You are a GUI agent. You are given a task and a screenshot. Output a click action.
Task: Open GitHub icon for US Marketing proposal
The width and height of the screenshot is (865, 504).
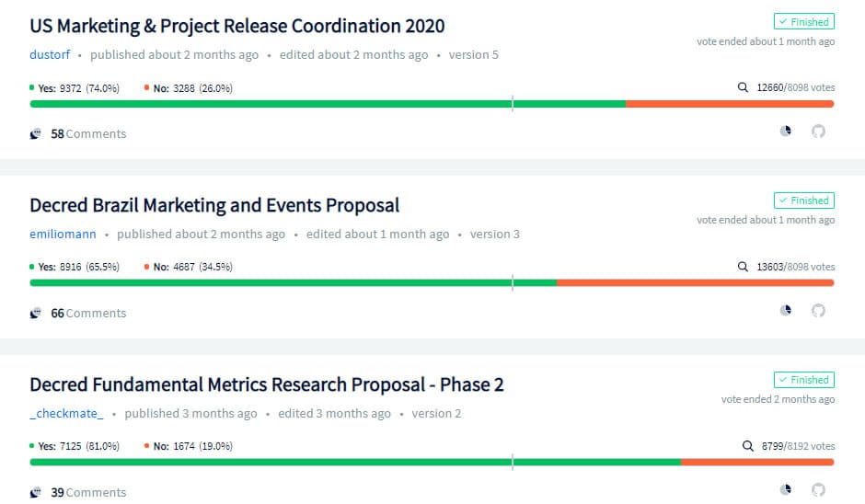[x=818, y=132]
